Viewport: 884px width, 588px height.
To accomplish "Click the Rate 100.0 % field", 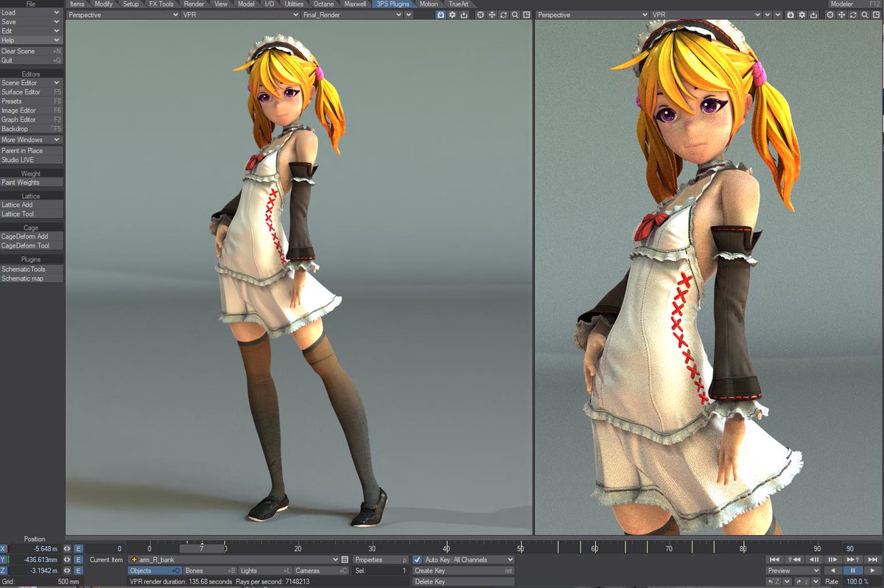I will click(x=863, y=581).
